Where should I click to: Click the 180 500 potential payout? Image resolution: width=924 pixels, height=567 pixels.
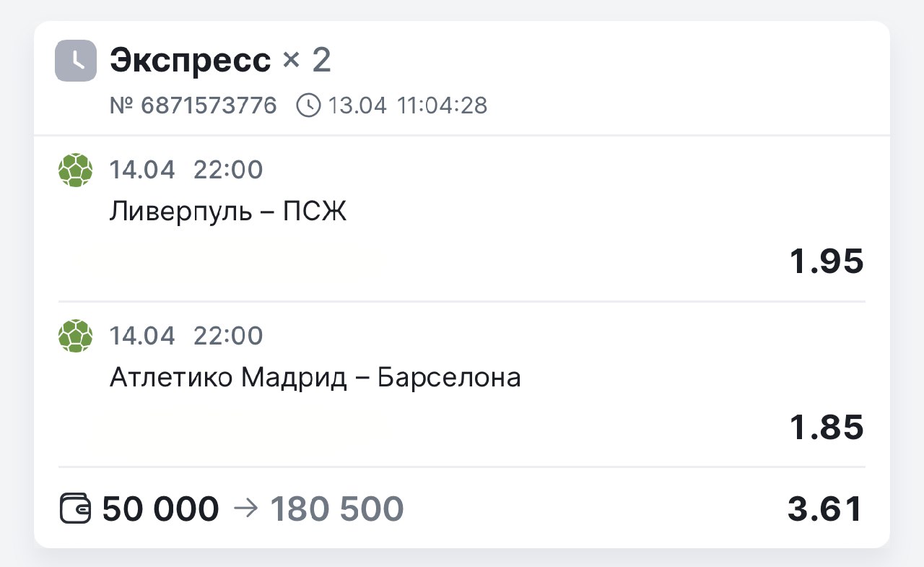pos(337,509)
